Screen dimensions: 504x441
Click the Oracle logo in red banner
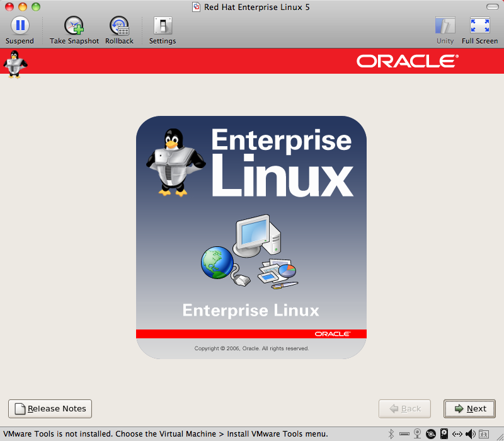point(408,61)
